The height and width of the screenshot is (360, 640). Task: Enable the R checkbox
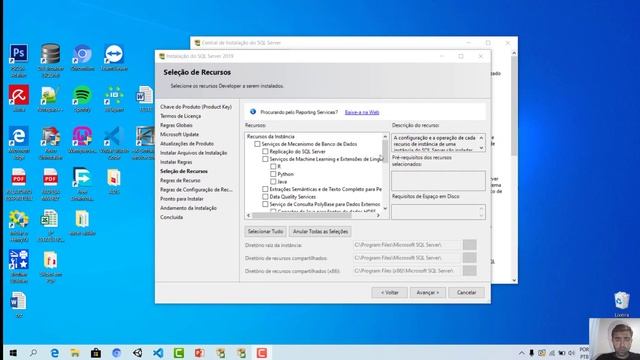tap(273, 167)
